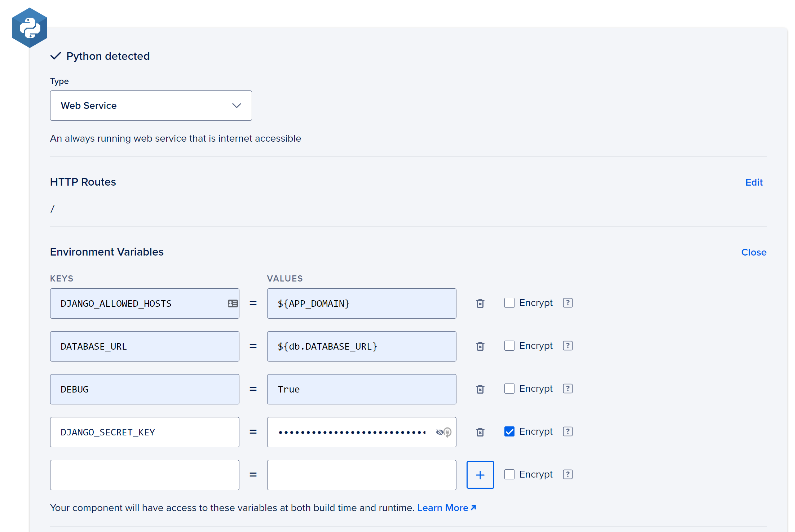This screenshot has width=795, height=532.
Task: Click the add new environment variable button
Action: tap(480, 475)
